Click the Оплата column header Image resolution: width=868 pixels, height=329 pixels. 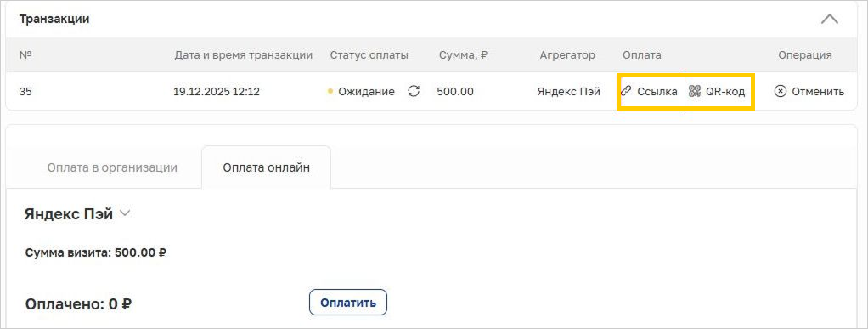coord(641,54)
